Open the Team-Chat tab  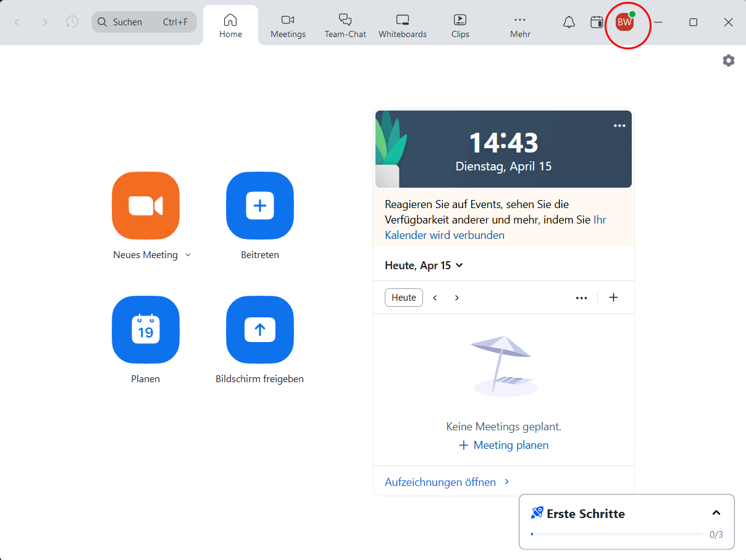(x=345, y=26)
